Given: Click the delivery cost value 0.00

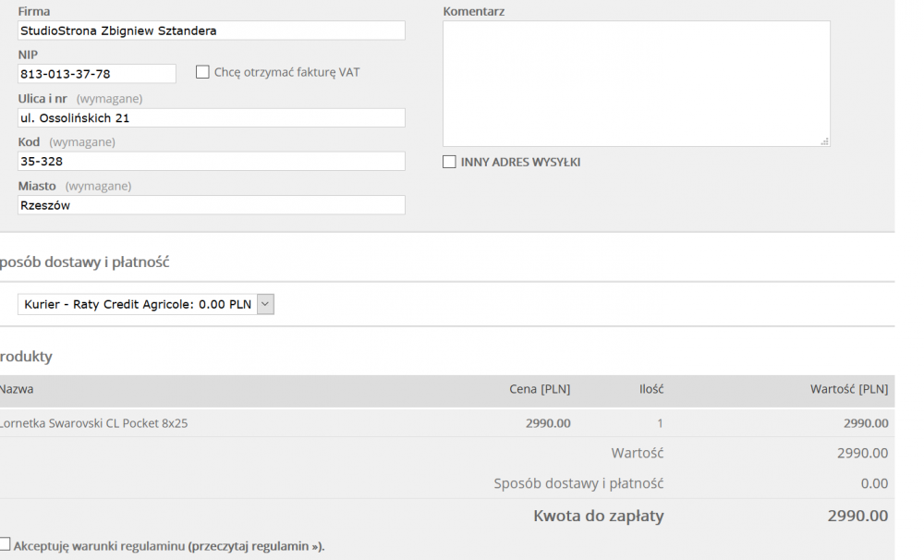Looking at the screenshot, I should [874, 483].
